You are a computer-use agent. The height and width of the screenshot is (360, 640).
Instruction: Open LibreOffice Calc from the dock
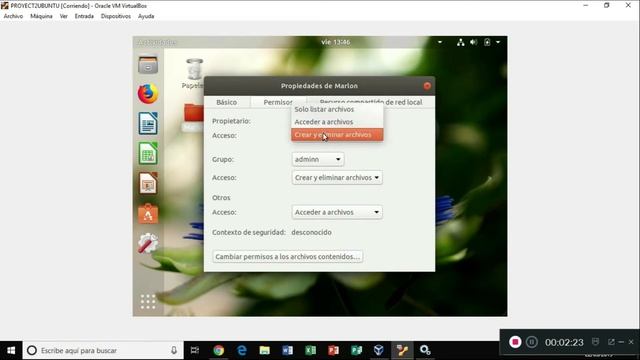(148, 153)
